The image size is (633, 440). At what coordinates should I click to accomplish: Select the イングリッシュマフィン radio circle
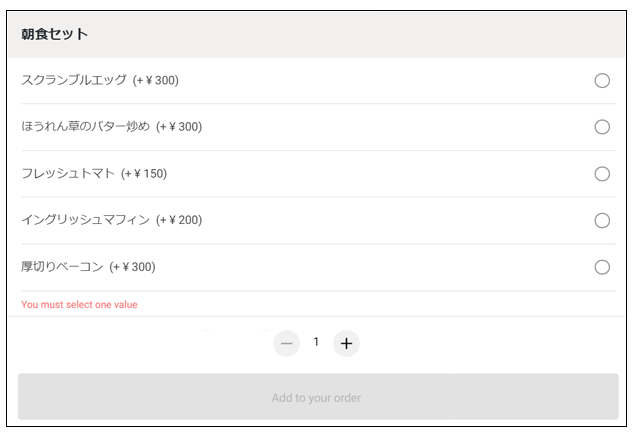602,220
